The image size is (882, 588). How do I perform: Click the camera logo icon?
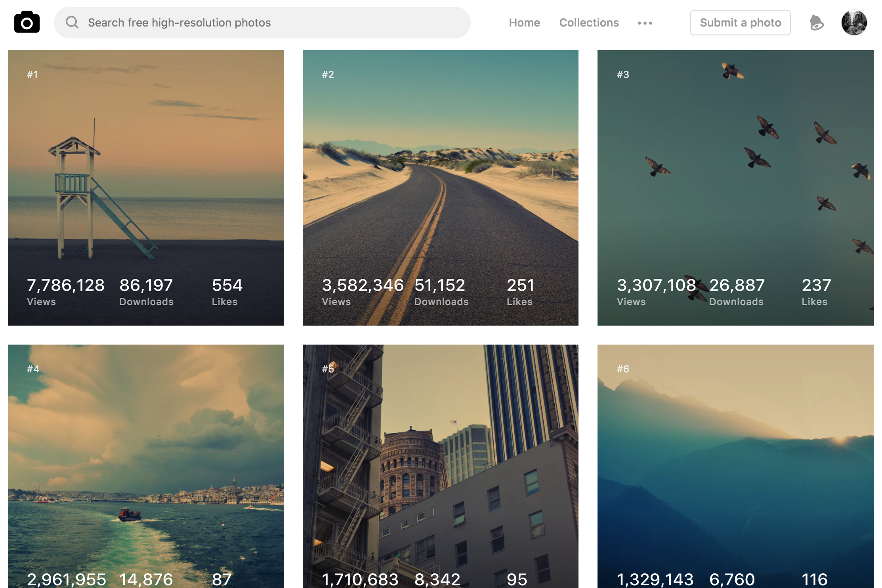[27, 22]
